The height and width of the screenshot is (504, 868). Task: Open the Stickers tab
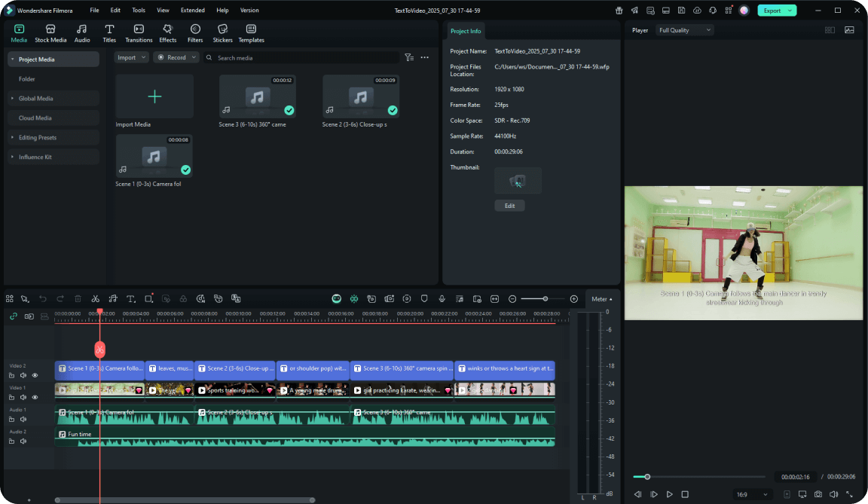click(x=222, y=33)
